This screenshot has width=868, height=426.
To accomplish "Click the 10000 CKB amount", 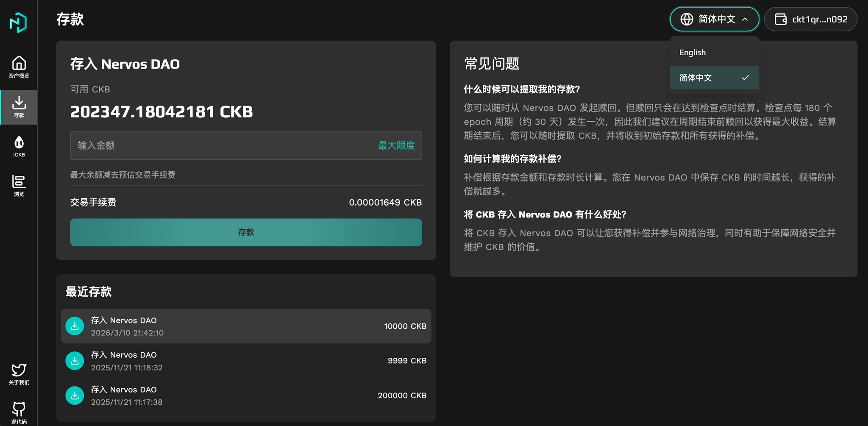I will (x=405, y=326).
